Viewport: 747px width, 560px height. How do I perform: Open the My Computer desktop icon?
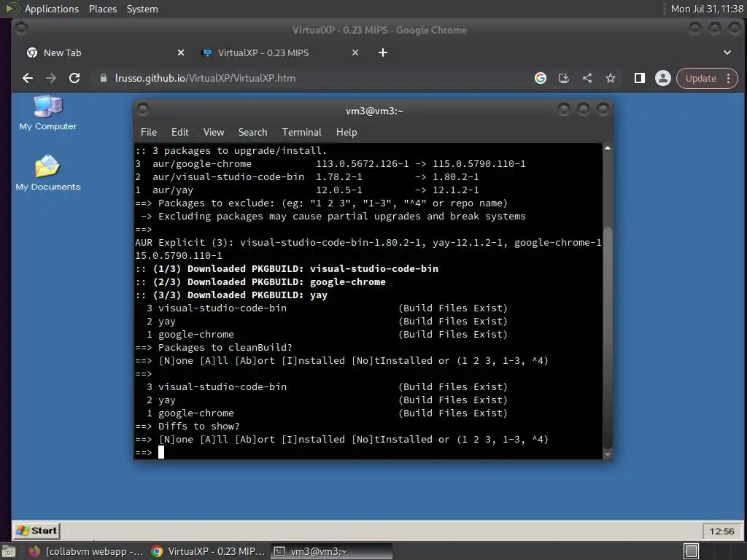coord(47,113)
